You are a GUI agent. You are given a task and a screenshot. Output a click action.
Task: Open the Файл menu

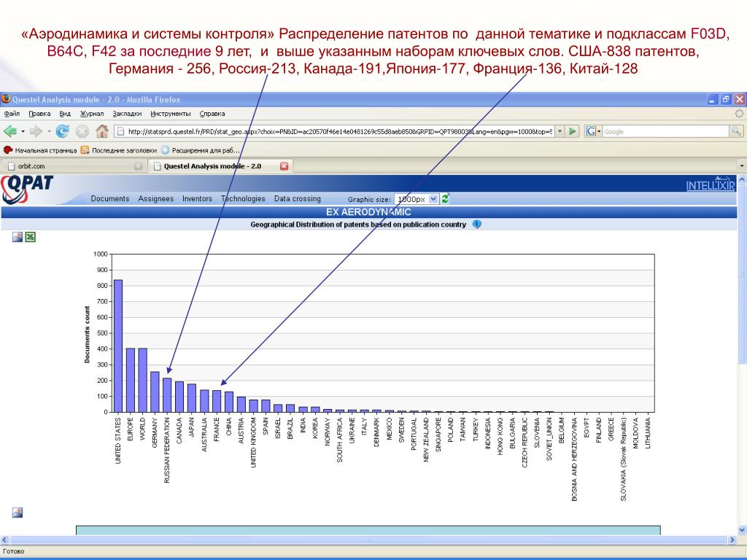click(x=12, y=114)
